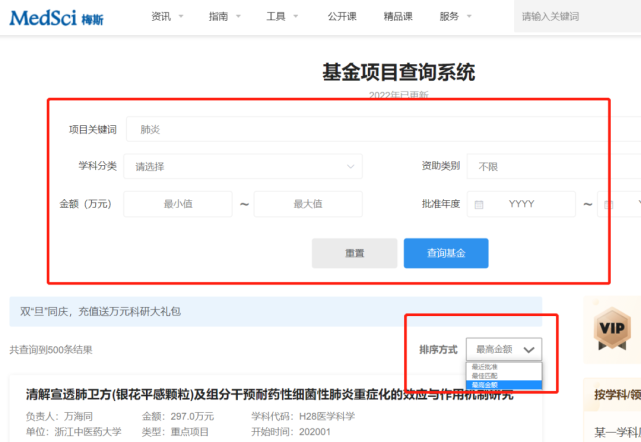Open the 资讯 menu
The height and width of the screenshot is (442, 641).
[167, 16]
